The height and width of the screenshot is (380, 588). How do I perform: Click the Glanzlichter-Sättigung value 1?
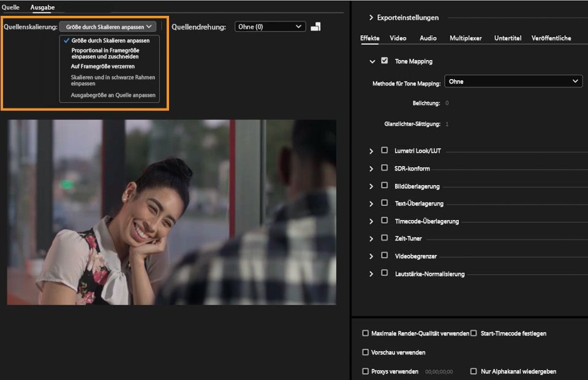[447, 124]
